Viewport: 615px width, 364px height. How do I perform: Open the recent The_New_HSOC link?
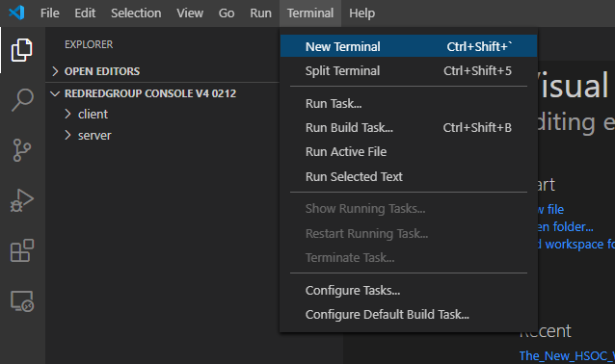tap(567, 355)
